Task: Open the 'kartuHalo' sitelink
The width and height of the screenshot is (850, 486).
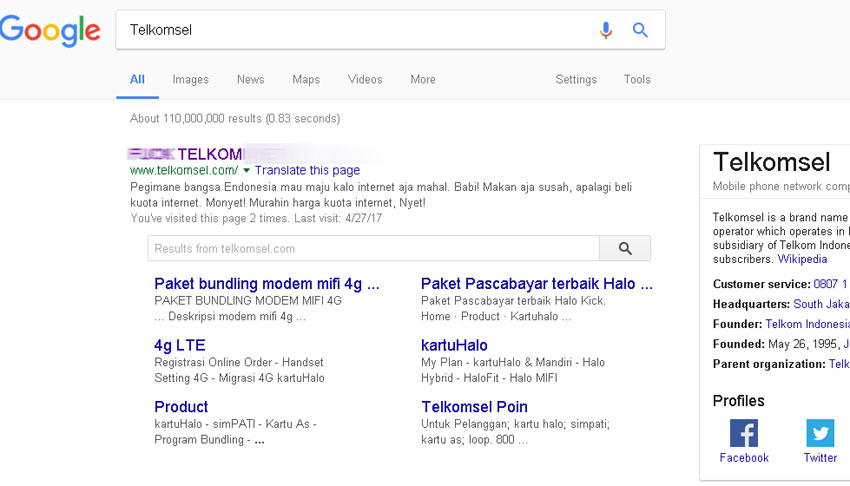Action: coord(454,346)
